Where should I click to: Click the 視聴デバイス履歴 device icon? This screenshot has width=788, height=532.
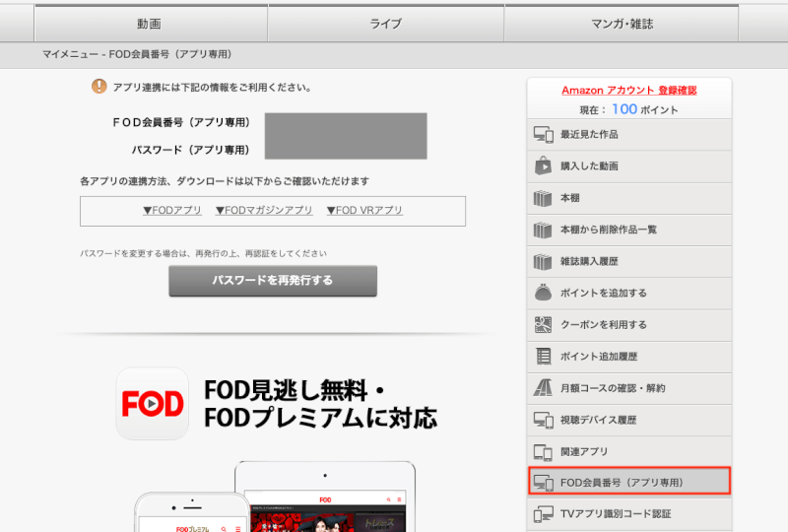pos(544,420)
